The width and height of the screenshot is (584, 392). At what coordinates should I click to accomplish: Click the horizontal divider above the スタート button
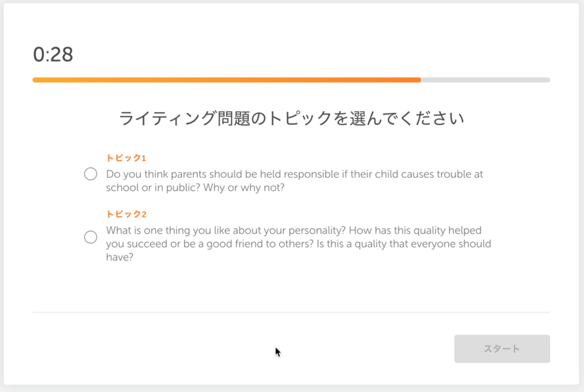[291, 312]
